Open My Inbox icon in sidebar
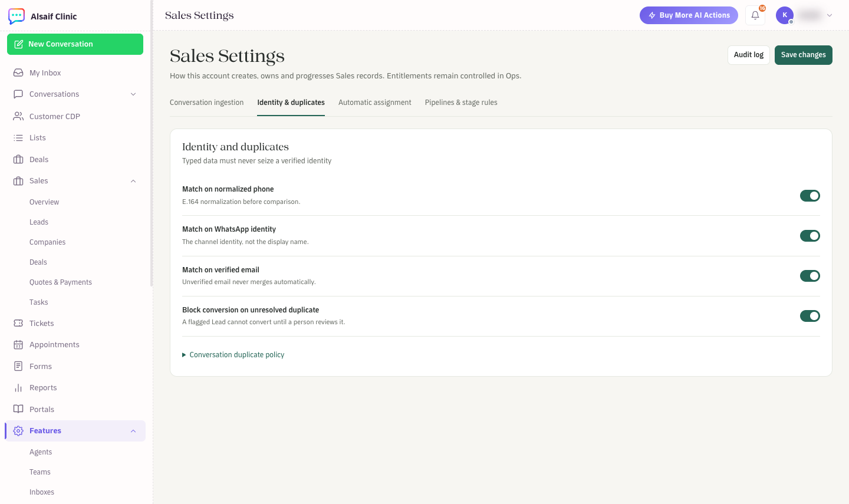This screenshot has width=849, height=504. tap(18, 73)
